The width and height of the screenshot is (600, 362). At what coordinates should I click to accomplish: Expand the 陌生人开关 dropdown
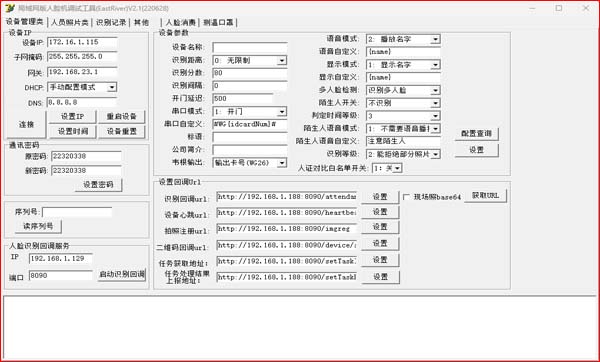[435, 103]
